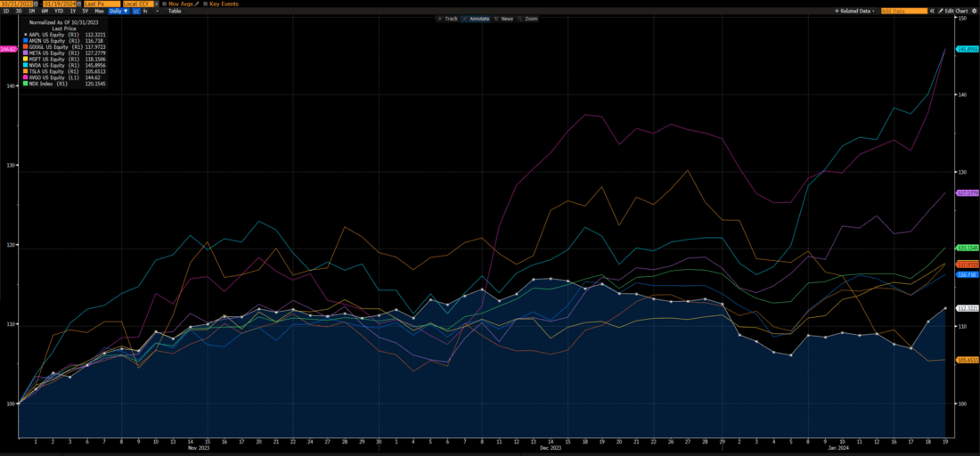Click the Nov 2023 axis label
This screenshot has height=456, width=980.
click(x=200, y=449)
